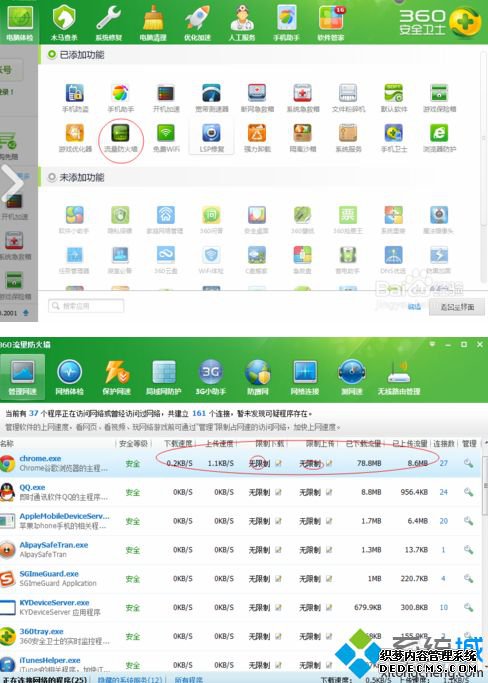Viewport: 488px width, 683px height.
Task: Open manage magnifier for QQ.exe
Action: 468,492
